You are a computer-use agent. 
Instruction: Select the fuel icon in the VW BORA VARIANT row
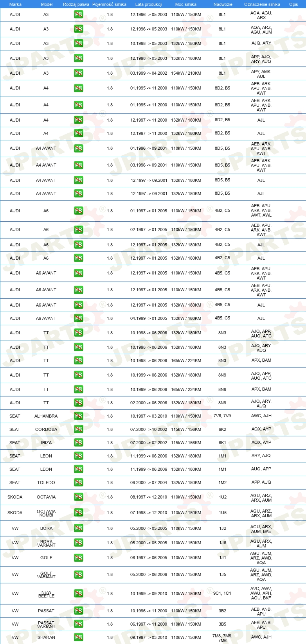pos(79,543)
